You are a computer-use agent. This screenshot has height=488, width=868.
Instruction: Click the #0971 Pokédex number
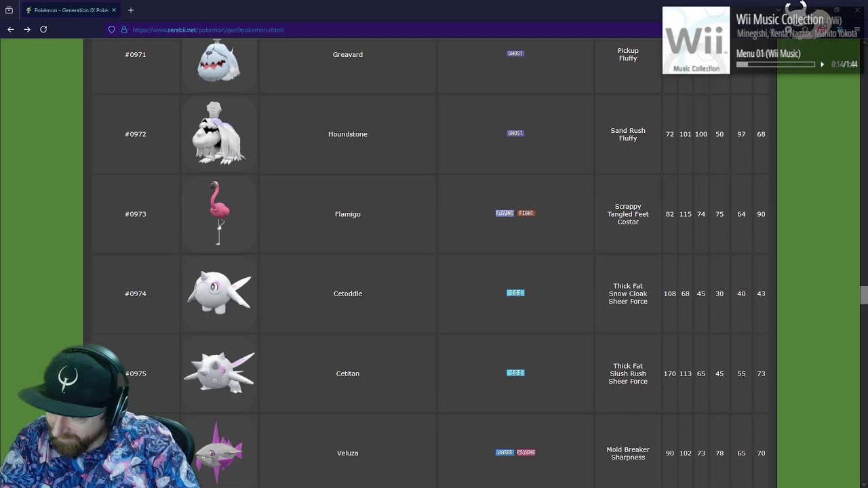(136, 54)
